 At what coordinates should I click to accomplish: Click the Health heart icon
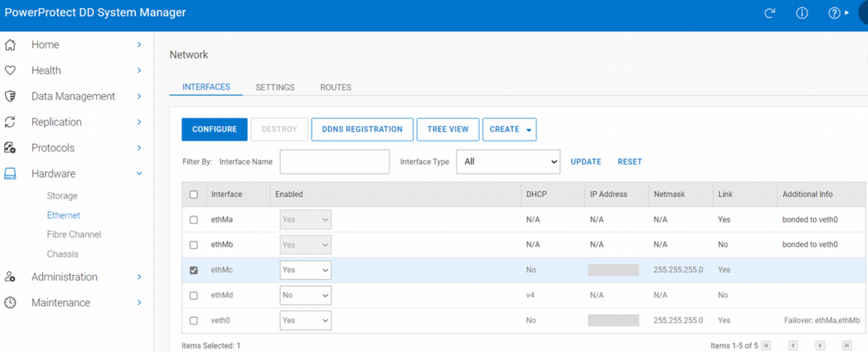point(10,70)
